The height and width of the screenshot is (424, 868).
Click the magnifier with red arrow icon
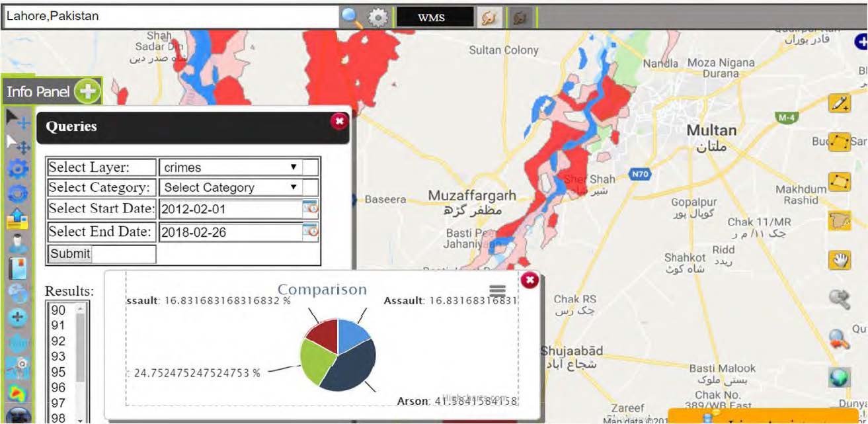pos(840,339)
